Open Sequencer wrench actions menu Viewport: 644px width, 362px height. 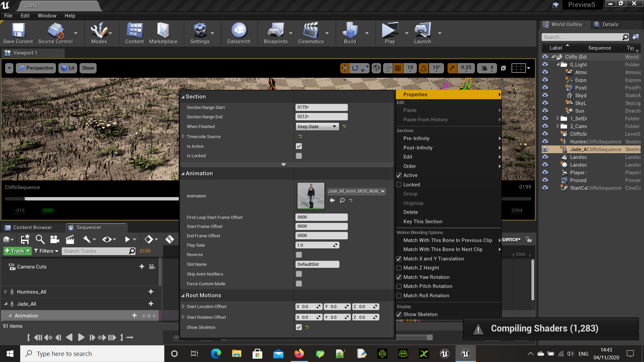pyautogui.click(x=89, y=239)
